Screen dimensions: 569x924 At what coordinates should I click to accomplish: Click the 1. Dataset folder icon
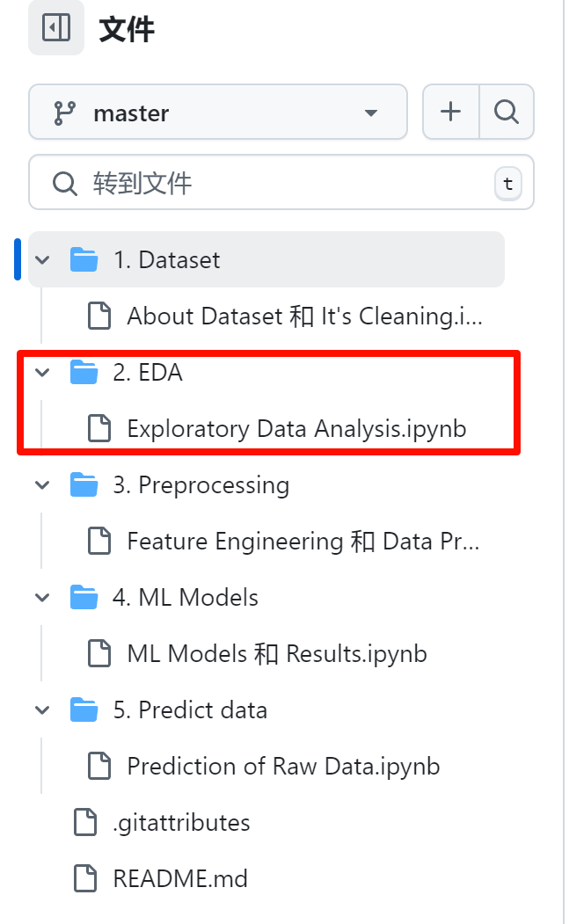point(84,260)
